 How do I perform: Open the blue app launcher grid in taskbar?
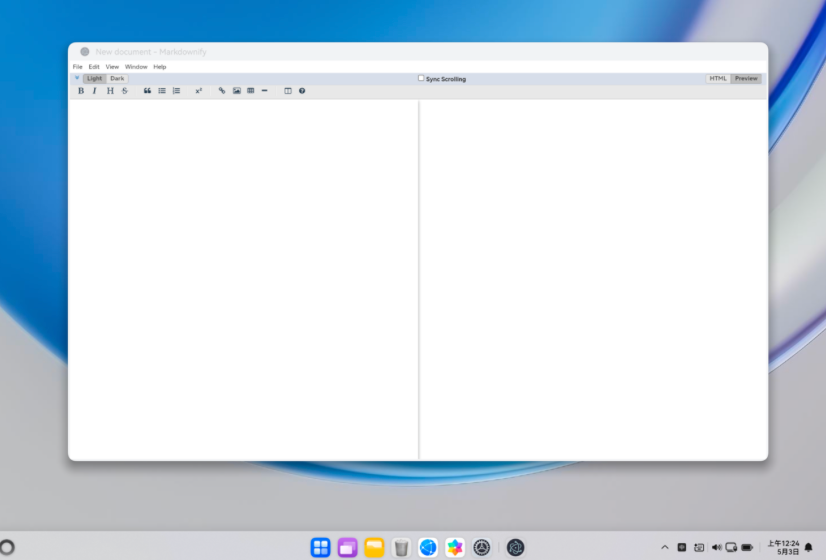click(320, 547)
